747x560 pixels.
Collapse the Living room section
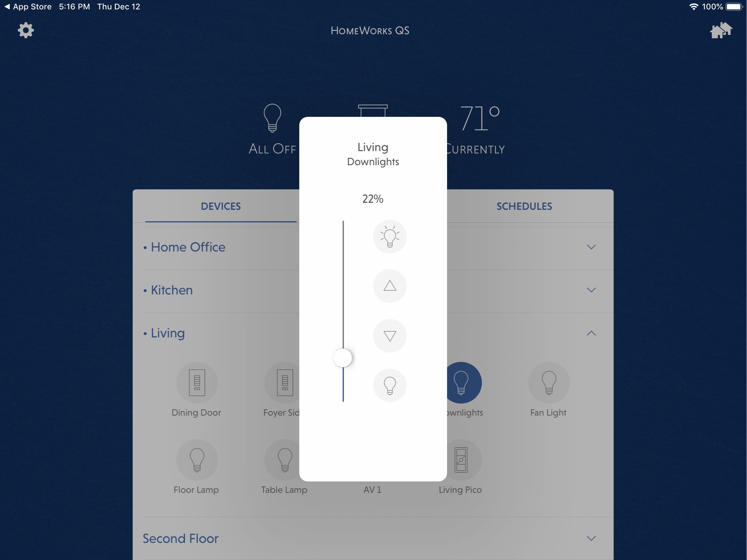click(591, 332)
